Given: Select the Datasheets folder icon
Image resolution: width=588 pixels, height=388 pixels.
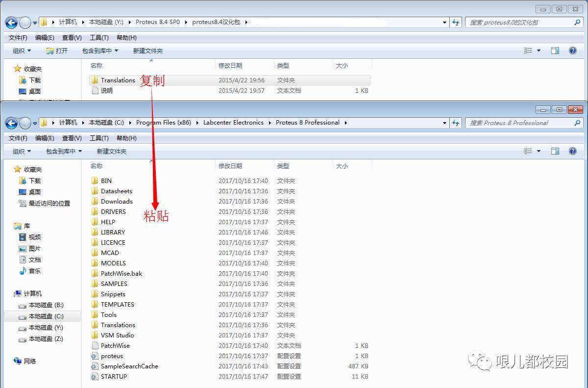Looking at the screenshot, I should [x=95, y=191].
